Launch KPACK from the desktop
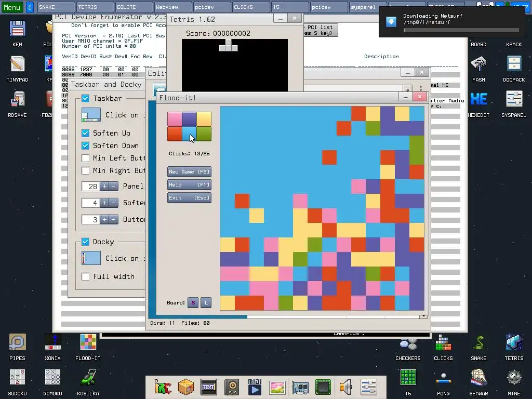This screenshot has width=532, height=399. click(514, 45)
